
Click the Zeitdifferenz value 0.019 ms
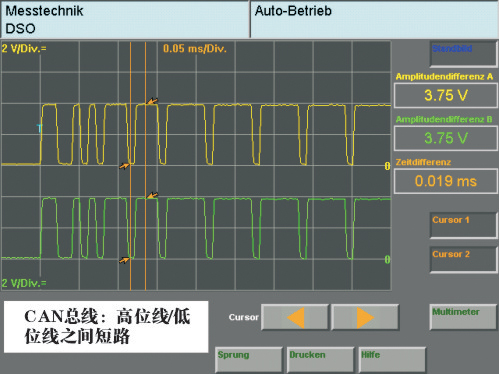[x=446, y=181]
